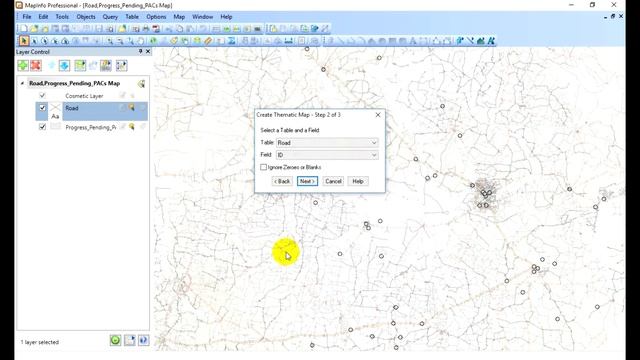Select the Ruler measuring tool
The width and height of the screenshot is (640, 360).
(x=208, y=41)
